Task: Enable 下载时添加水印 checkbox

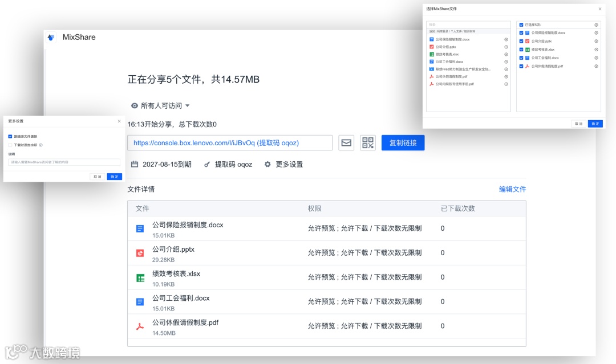Action: (10, 145)
